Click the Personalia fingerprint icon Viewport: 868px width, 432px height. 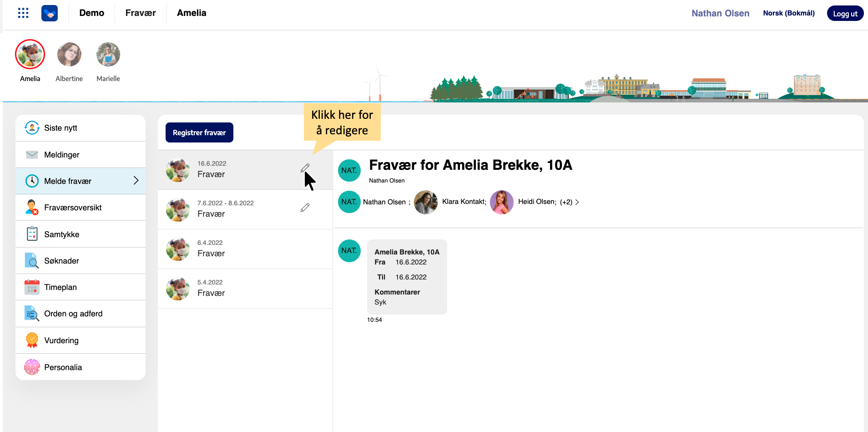[32, 367]
